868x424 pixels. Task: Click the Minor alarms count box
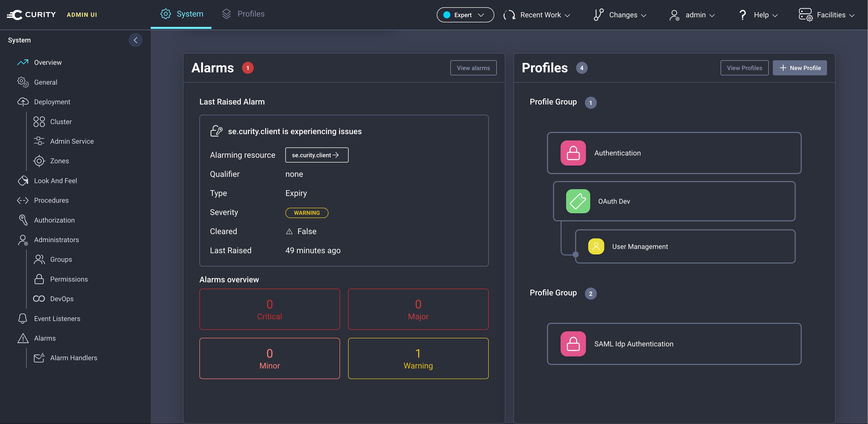tap(269, 358)
